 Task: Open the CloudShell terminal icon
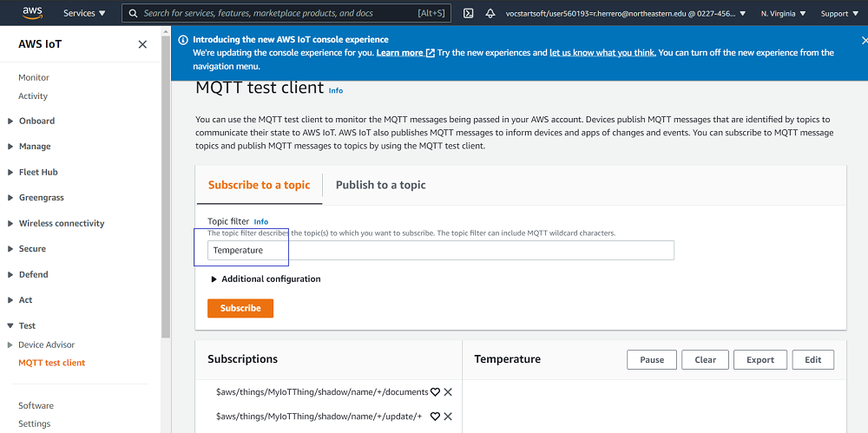point(468,13)
